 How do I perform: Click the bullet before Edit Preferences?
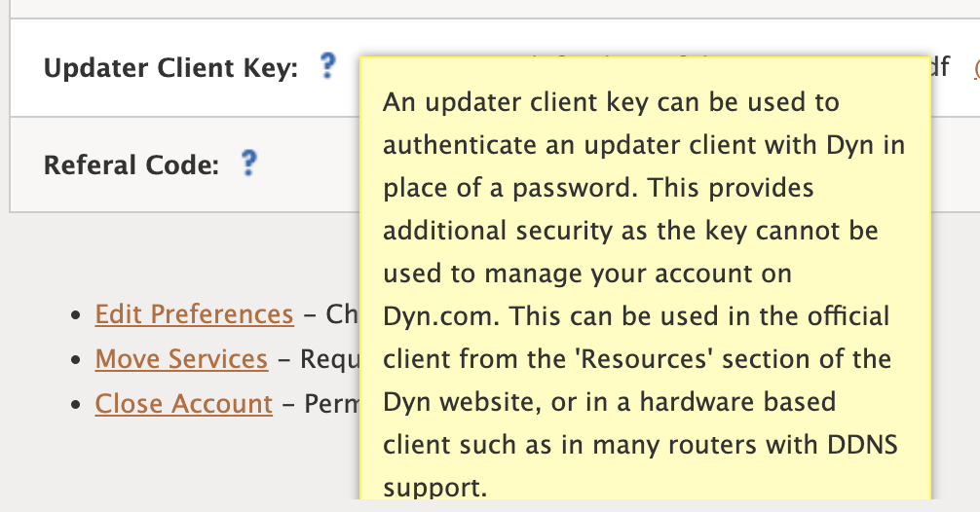coord(76,315)
